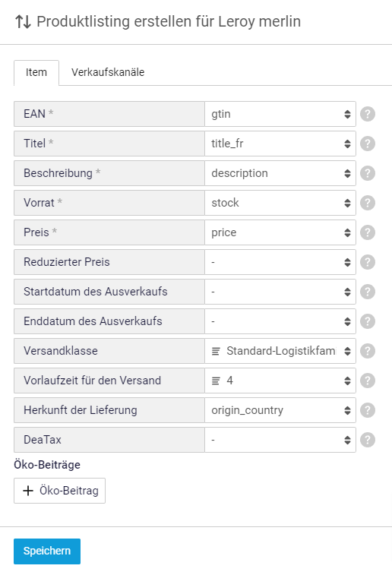Image resolution: width=392 pixels, height=575 pixels.
Task: Click the help icon next to DeaTax
Action: click(x=368, y=440)
